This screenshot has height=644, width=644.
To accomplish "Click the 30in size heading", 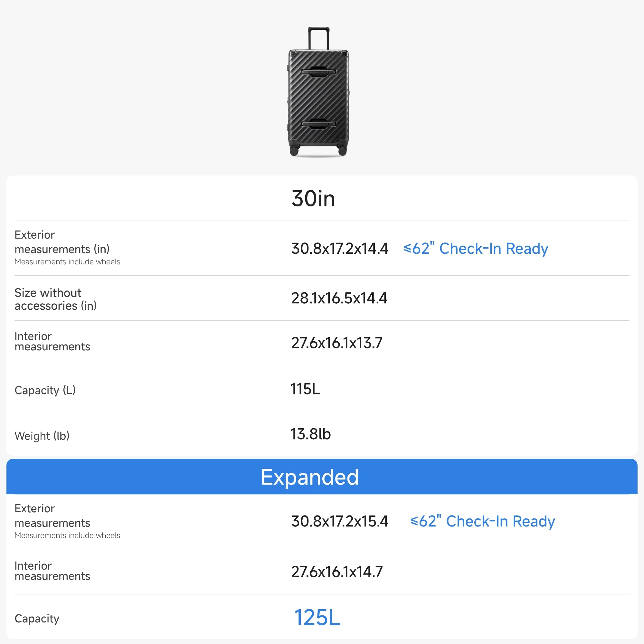I will point(313,199).
